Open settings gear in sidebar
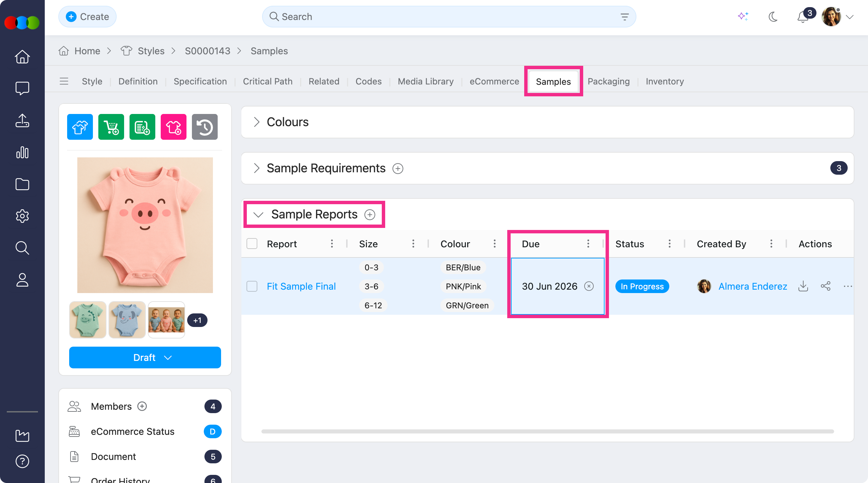Screen dimensions: 868x483 point(22,216)
